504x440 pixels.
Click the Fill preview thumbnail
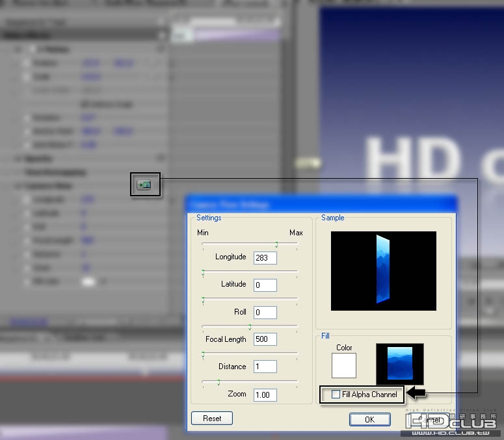400,363
